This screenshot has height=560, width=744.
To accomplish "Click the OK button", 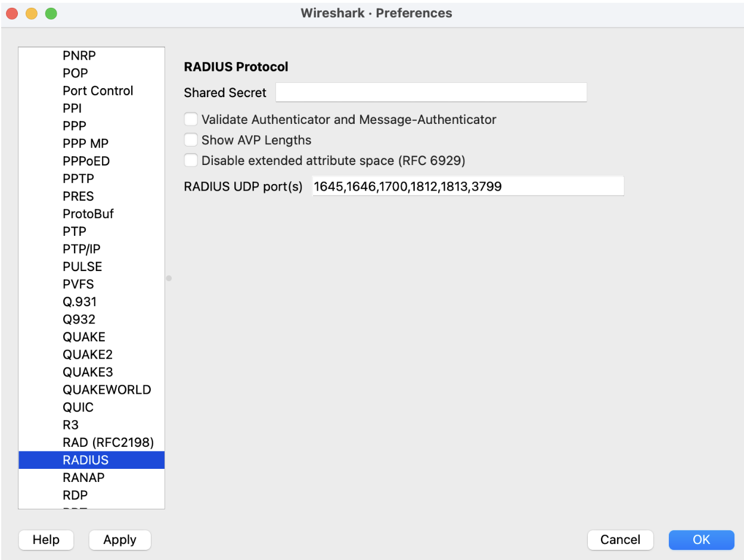I will pyautogui.click(x=701, y=540).
